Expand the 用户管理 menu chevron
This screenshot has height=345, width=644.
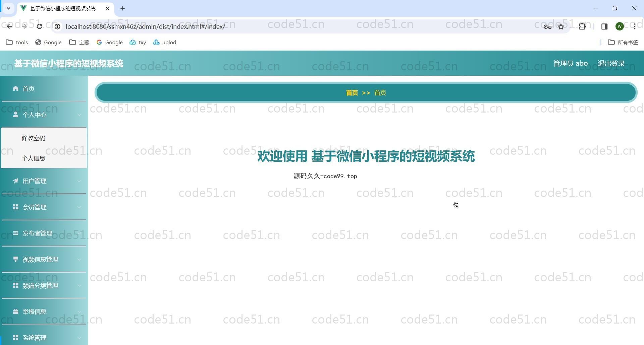[x=79, y=181]
